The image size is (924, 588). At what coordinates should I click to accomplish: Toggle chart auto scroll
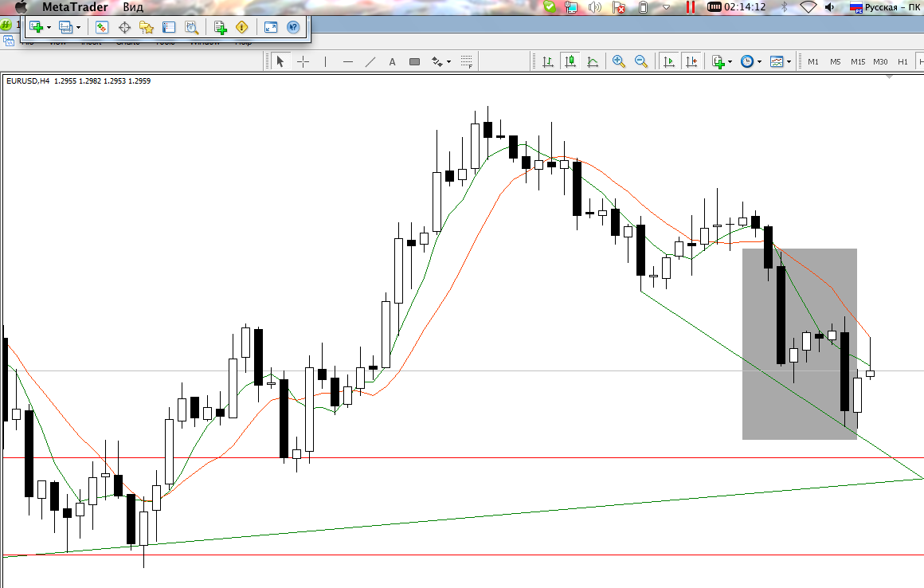coord(669,61)
